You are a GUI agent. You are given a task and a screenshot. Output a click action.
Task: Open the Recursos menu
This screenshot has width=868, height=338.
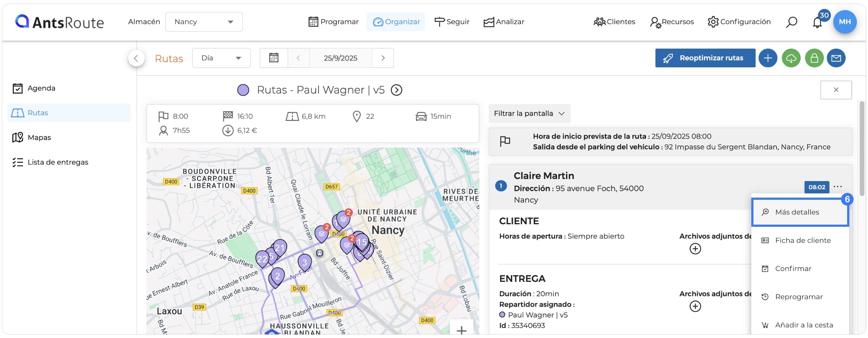click(672, 22)
